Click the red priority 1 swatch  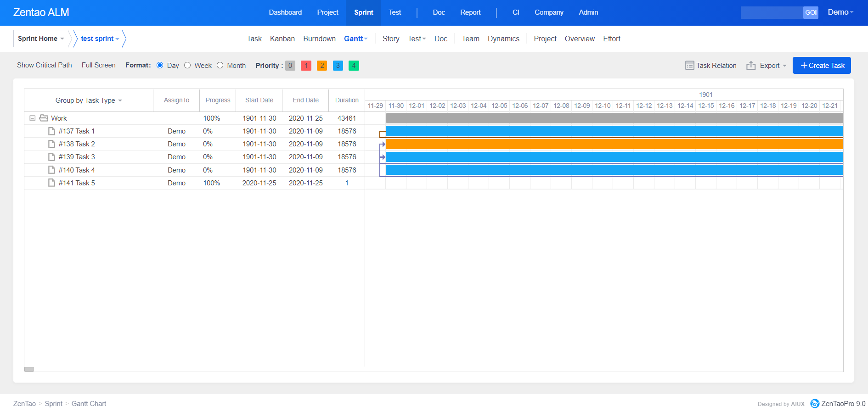(x=306, y=66)
